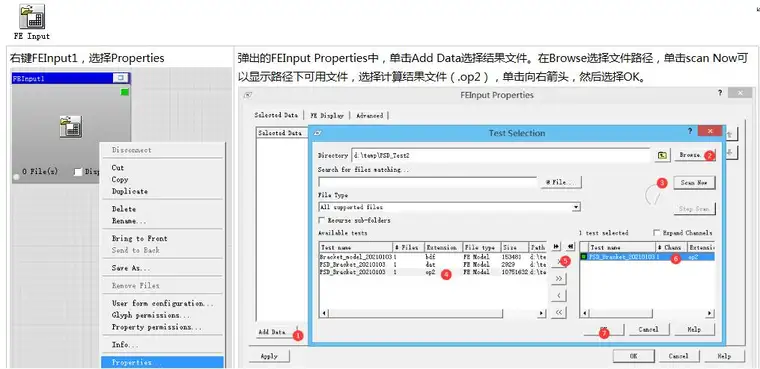Open the File Type dropdown arrow
The height and width of the screenshot is (369, 760).
click(x=576, y=207)
